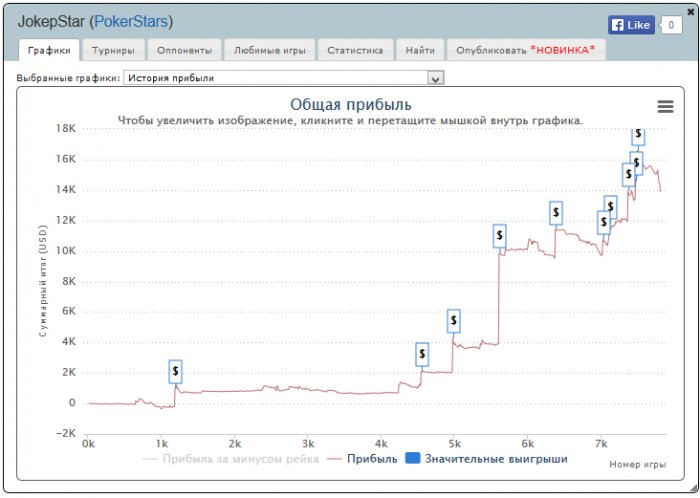Click the Facebook like count box
700x498 pixels.
(x=671, y=25)
